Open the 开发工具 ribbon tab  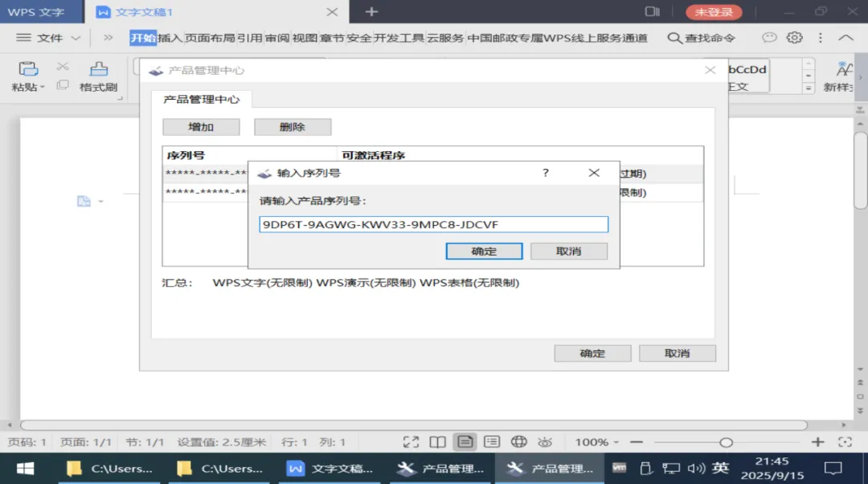coord(399,38)
